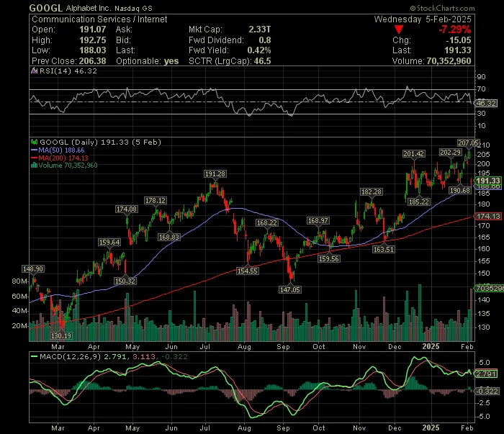Click the red down-triangle change indicator
The height and width of the screenshot is (434, 504).
399,30
